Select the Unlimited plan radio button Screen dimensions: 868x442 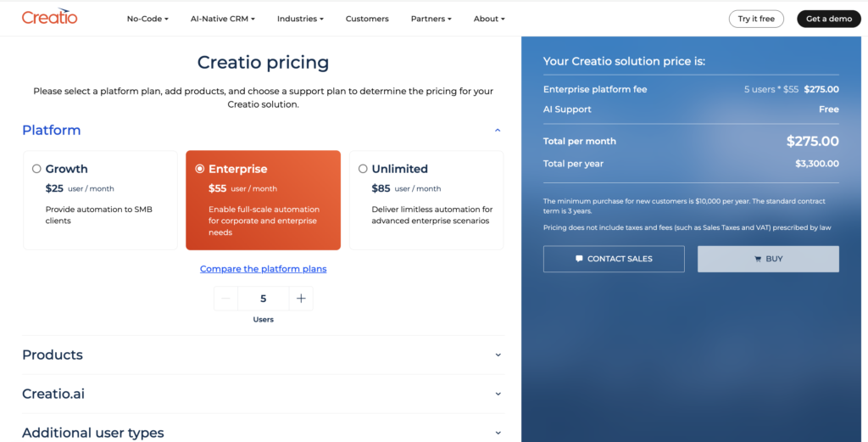[363, 169]
